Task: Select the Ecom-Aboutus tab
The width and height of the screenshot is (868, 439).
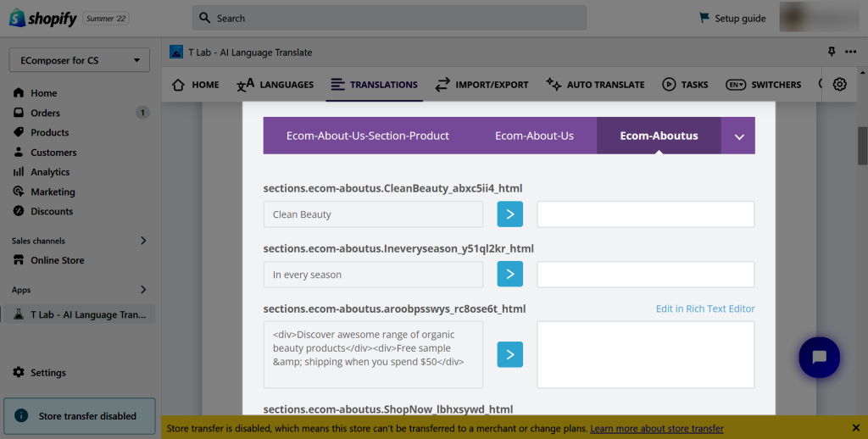Action: (x=659, y=136)
